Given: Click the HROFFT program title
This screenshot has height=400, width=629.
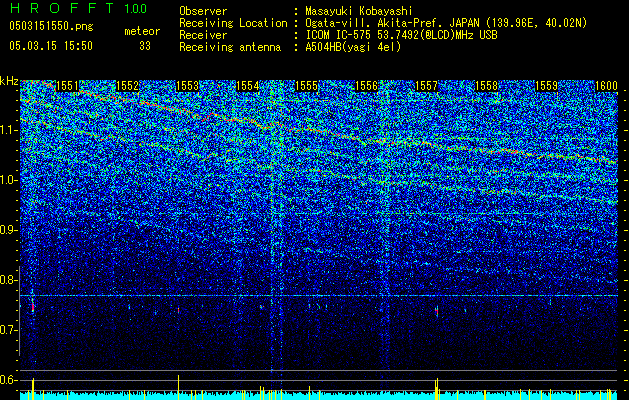Looking at the screenshot, I should tap(62, 8).
